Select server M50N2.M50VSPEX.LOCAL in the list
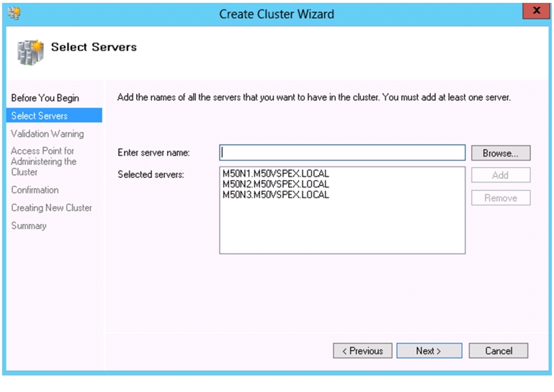The image size is (554, 392). click(x=276, y=184)
